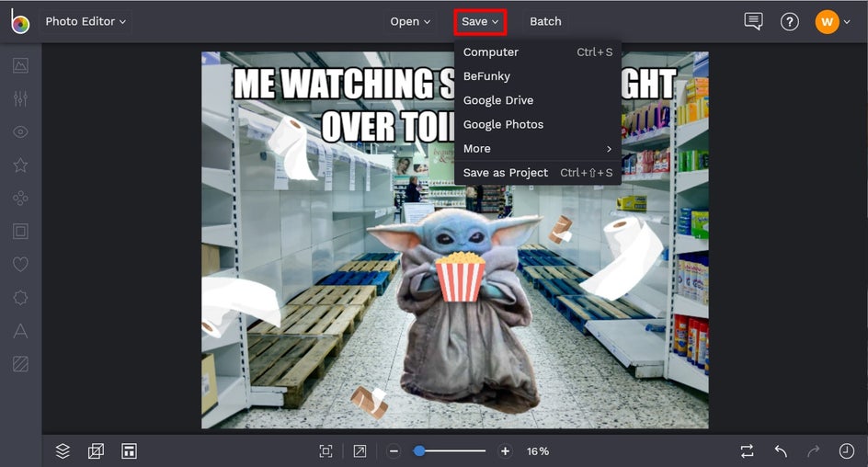Click the orange W account avatar
The height and width of the screenshot is (467, 868).
point(827,21)
